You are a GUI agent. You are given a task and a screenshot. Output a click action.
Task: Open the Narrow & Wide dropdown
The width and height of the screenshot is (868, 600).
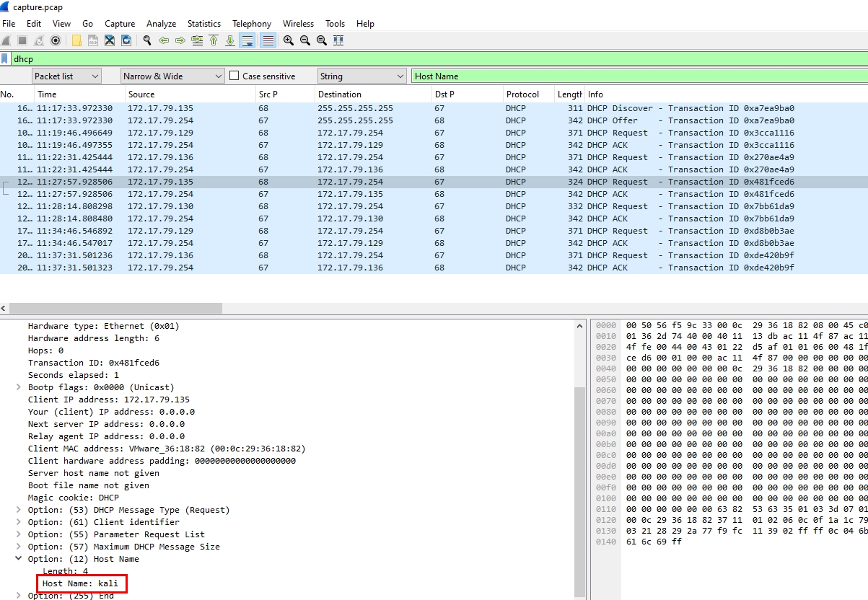173,76
